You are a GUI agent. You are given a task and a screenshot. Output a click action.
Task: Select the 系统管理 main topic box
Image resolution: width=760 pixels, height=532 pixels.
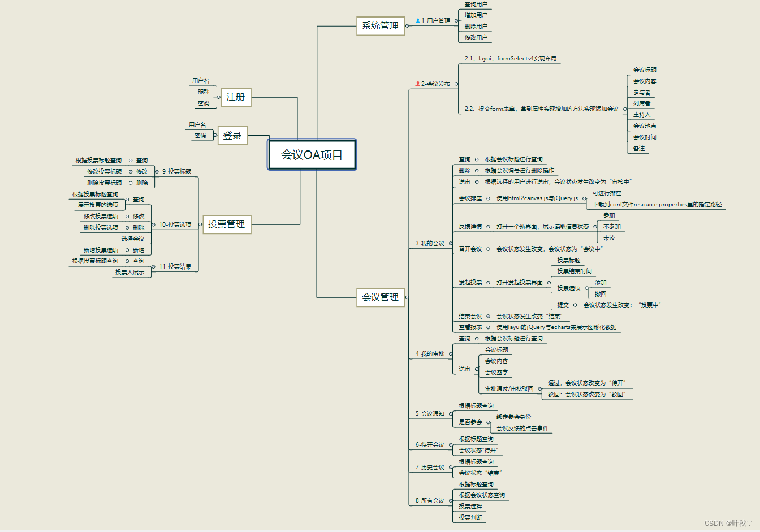click(381, 26)
